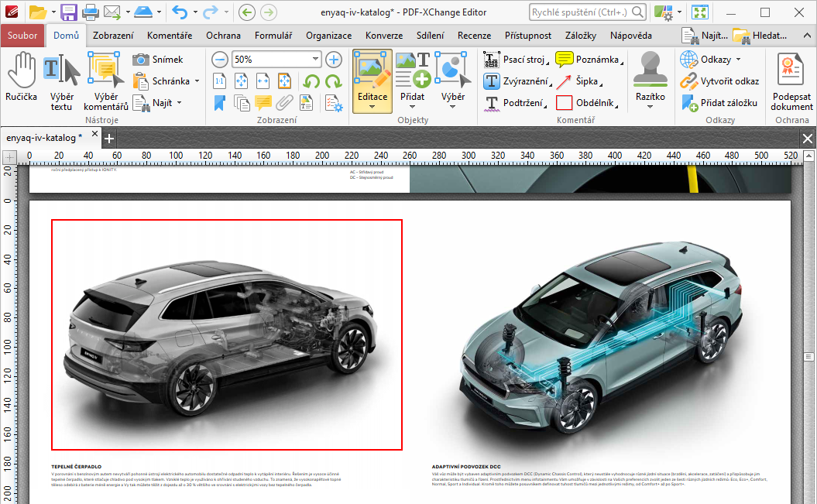Open the zoom level dropdown showing 50%
The height and width of the screenshot is (504, 817).
tap(315, 60)
